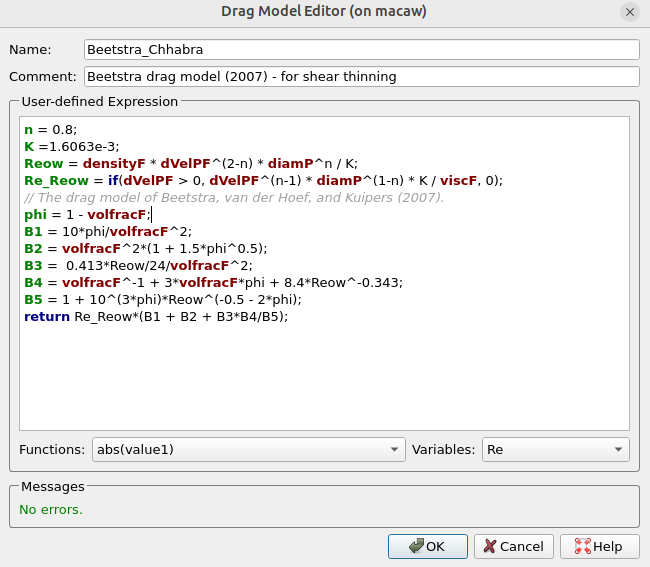
Task: Click the B3 expression line
Action: click(138, 265)
